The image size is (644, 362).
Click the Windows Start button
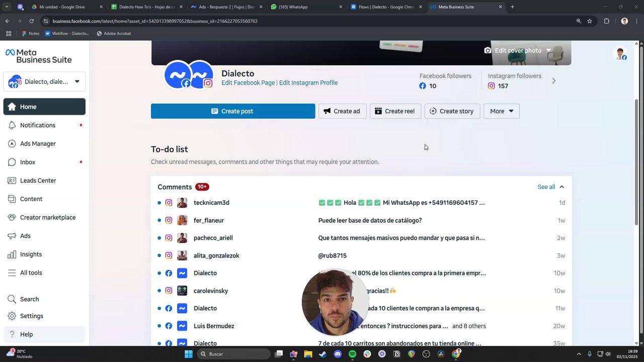(188, 354)
